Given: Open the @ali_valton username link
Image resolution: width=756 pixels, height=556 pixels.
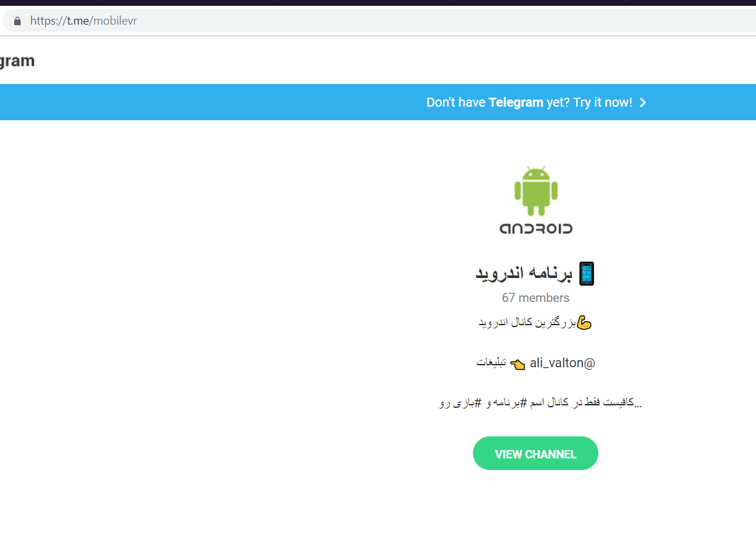Looking at the screenshot, I should (562, 363).
